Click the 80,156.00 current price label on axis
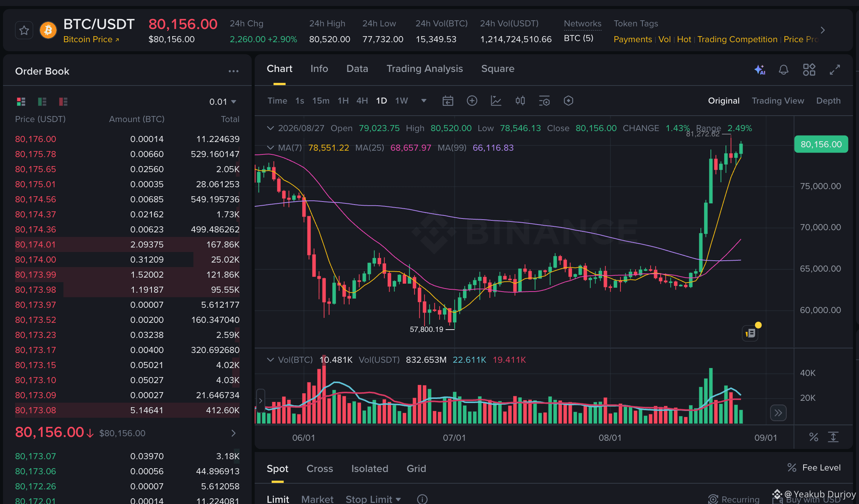 point(821,144)
